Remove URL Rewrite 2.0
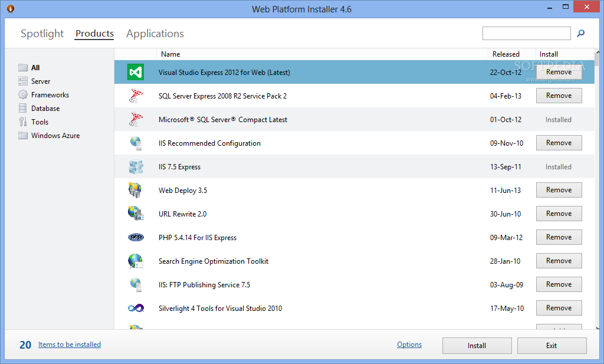 (559, 214)
